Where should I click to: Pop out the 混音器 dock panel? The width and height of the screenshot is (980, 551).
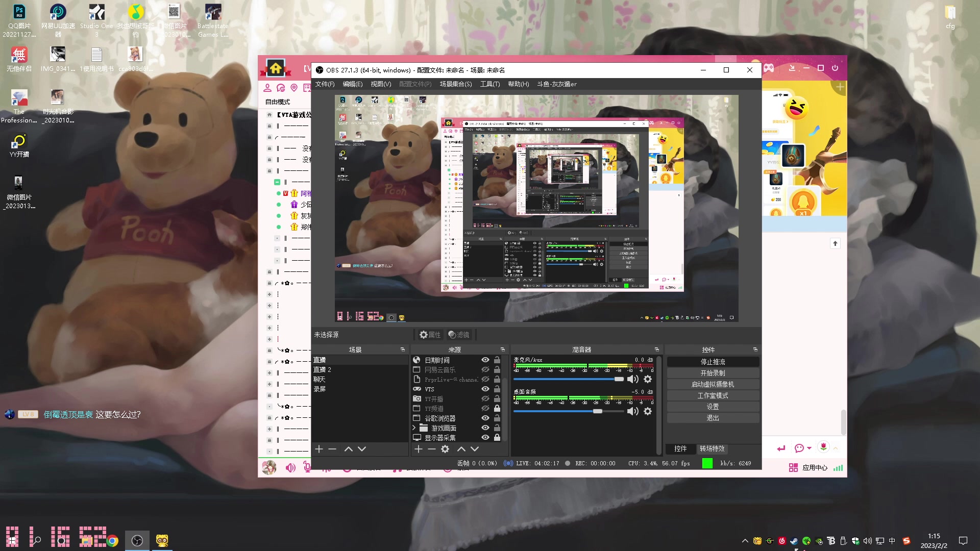coord(657,349)
